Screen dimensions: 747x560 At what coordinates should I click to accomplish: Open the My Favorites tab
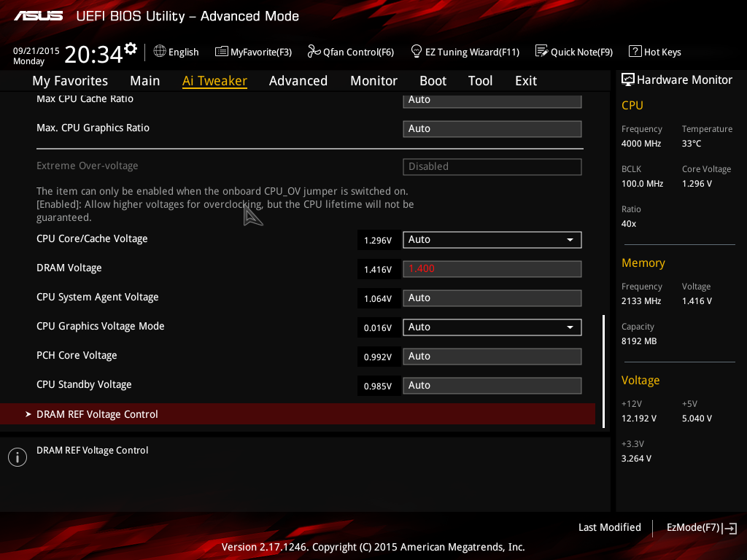(70, 81)
